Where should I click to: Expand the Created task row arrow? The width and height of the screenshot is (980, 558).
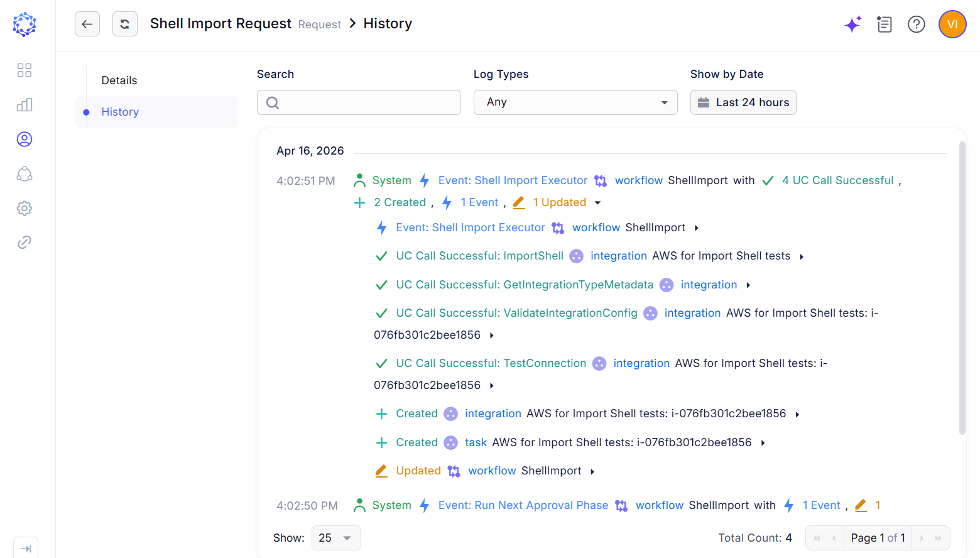(763, 443)
